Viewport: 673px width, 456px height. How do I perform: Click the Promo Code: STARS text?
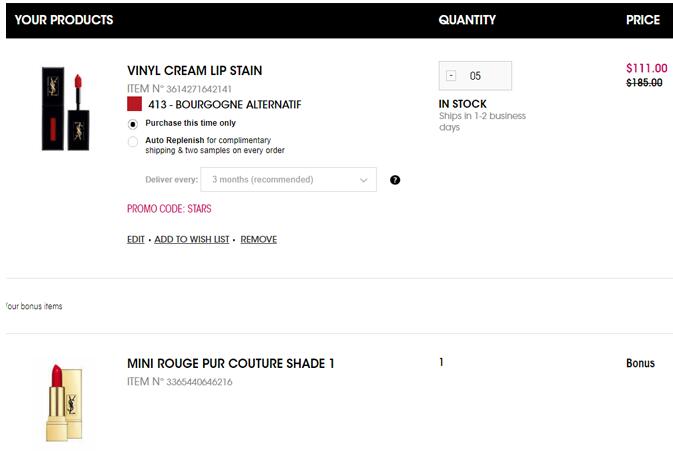coord(169,209)
